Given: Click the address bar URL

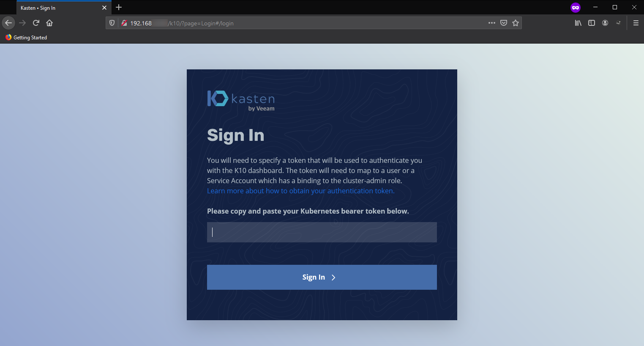Looking at the screenshot, I should pyautogui.click(x=296, y=23).
